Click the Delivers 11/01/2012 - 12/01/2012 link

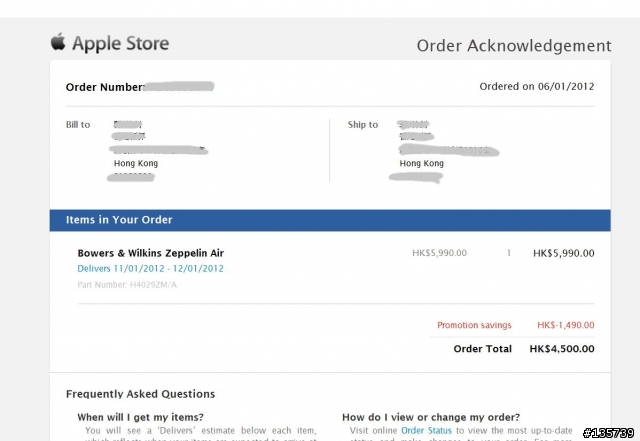coord(151,269)
